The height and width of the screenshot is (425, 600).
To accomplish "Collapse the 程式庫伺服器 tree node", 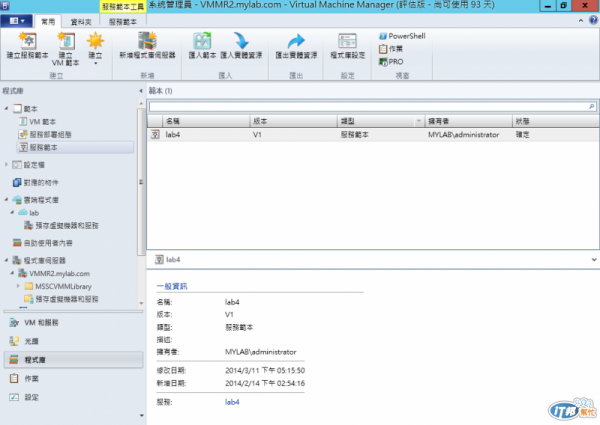I will (6, 260).
